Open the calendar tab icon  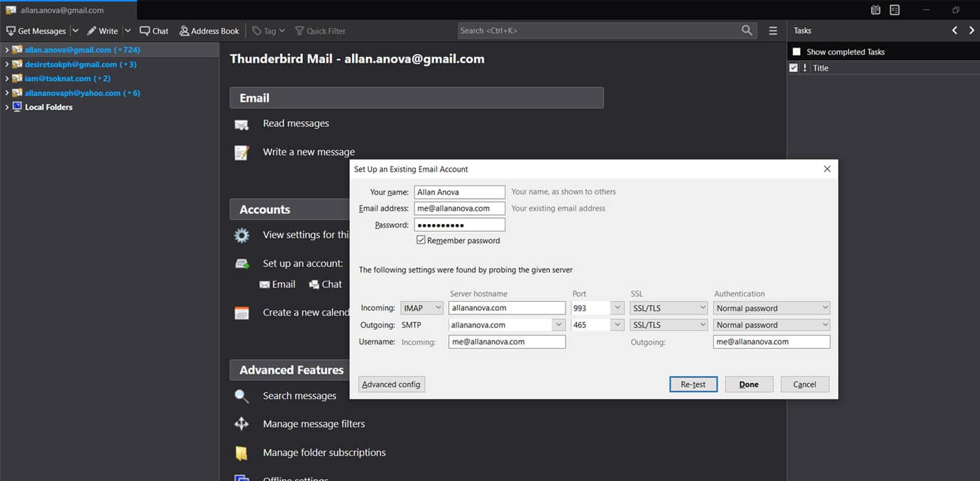tap(876, 10)
